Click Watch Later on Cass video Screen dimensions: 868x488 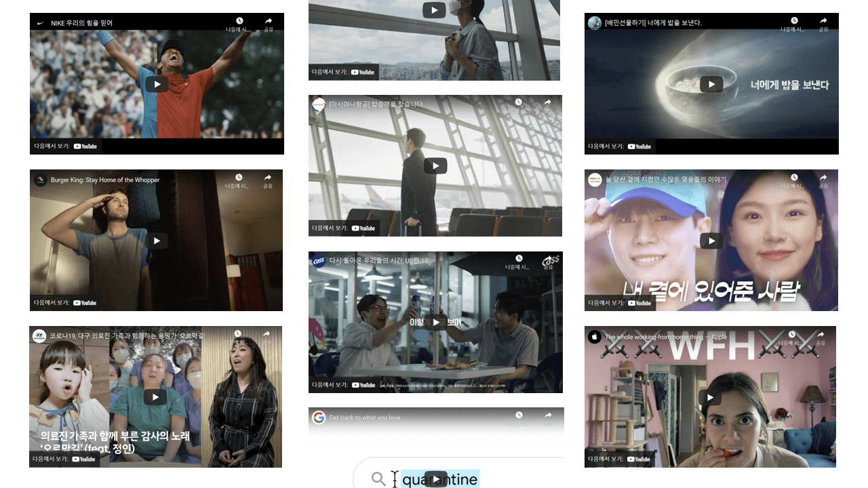(519, 260)
